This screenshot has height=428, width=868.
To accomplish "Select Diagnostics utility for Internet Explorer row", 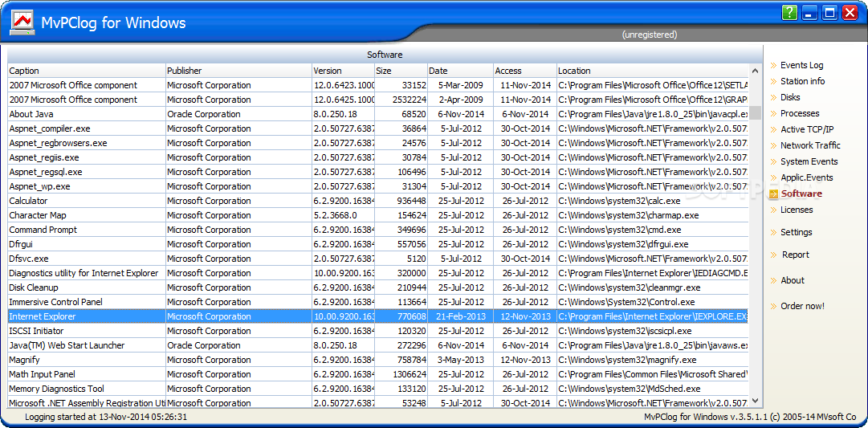I will [378, 273].
